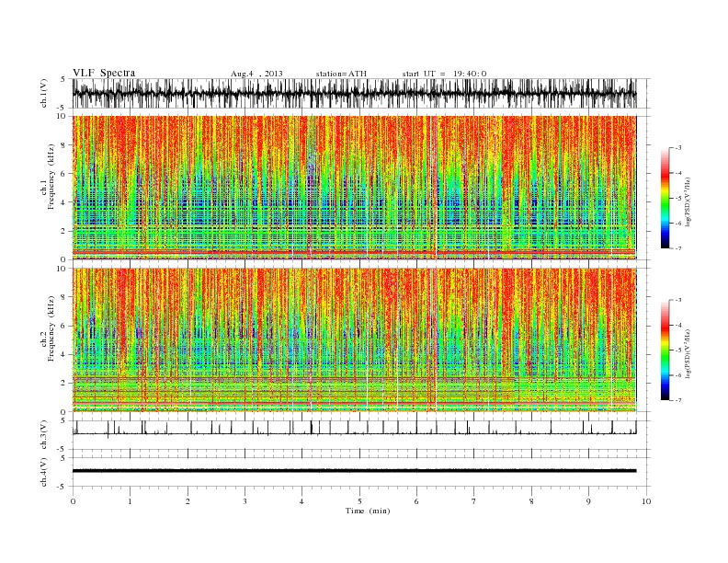Click the "5" tick on the time axis
The image size is (728, 563).
point(359,501)
